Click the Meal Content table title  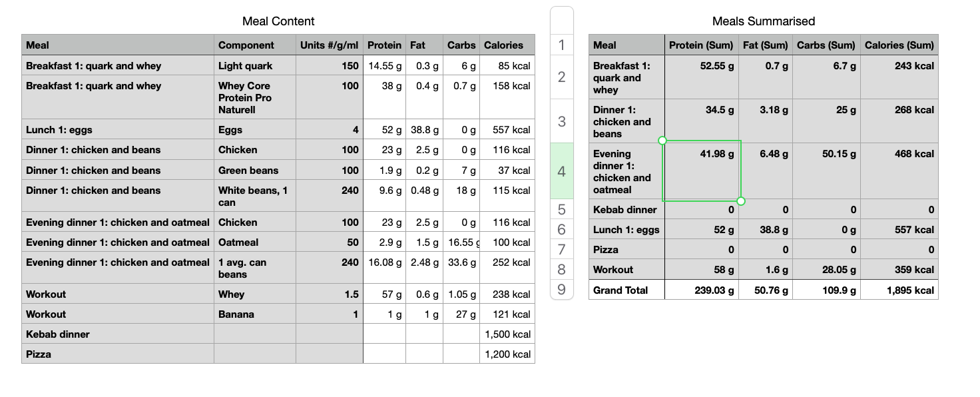pos(278,21)
